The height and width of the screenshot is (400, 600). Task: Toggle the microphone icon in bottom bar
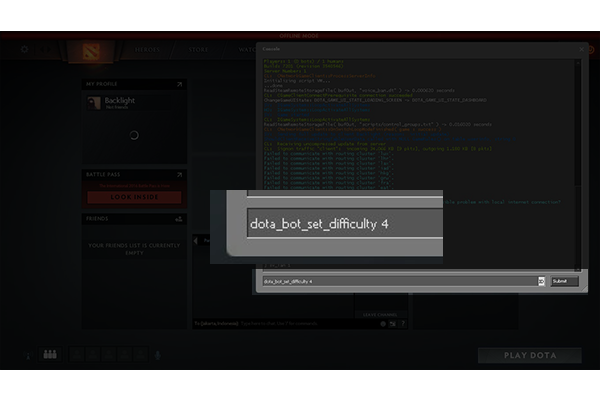[x=157, y=355]
